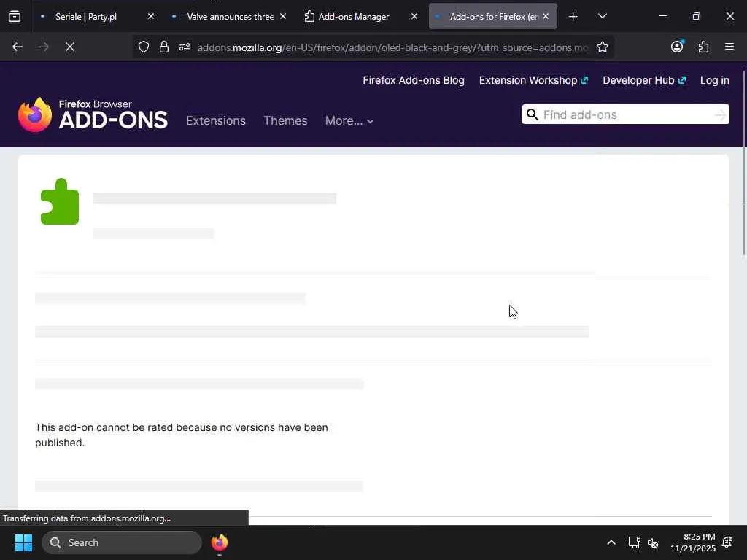Bookmark this page with the star
747x560 pixels.
tap(602, 47)
